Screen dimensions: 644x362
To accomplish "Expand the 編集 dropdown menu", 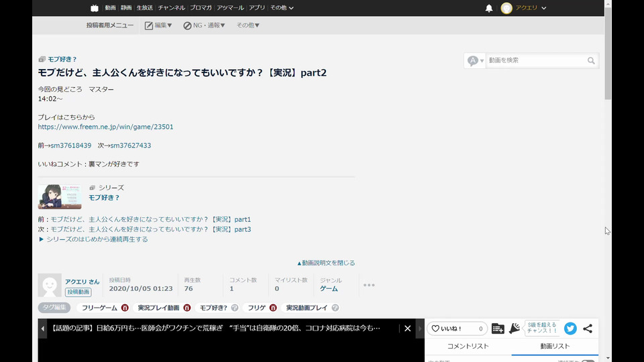I will pos(158,25).
